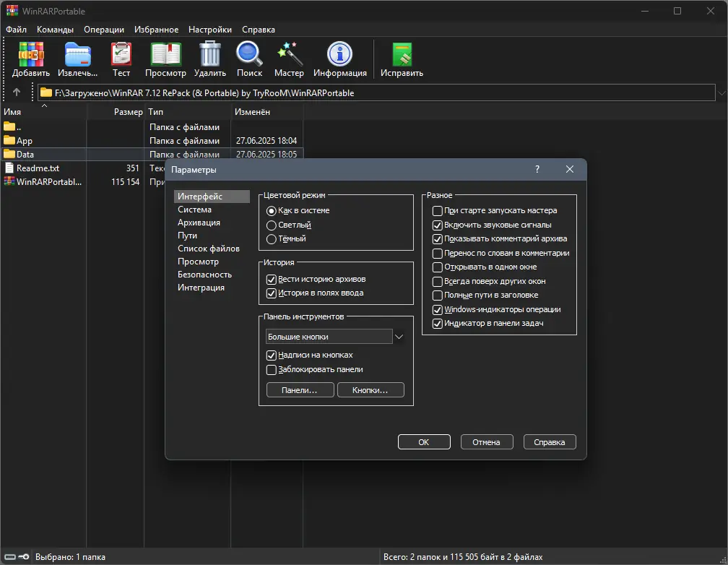Viewport: 728px width, 565px height.
Task: Open the Большие кнопки dropdown
Action: point(335,337)
